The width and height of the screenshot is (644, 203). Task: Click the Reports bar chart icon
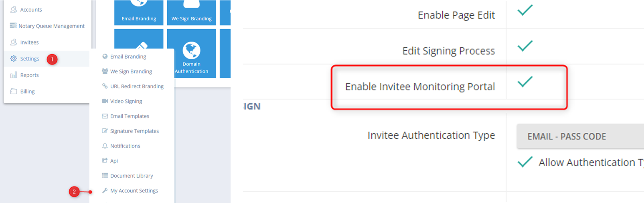pyautogui.click(x=14, y=75)
